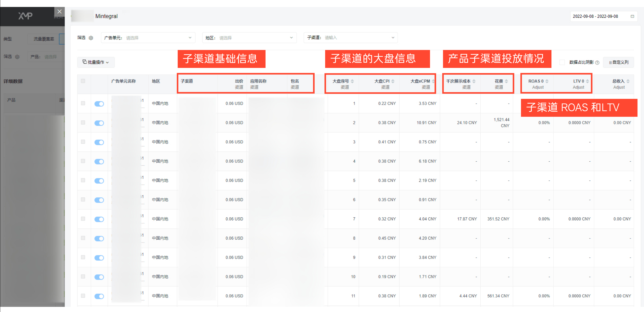
Task: Click the gear icon in left 筛选 panel
Action: click(17, 57)
